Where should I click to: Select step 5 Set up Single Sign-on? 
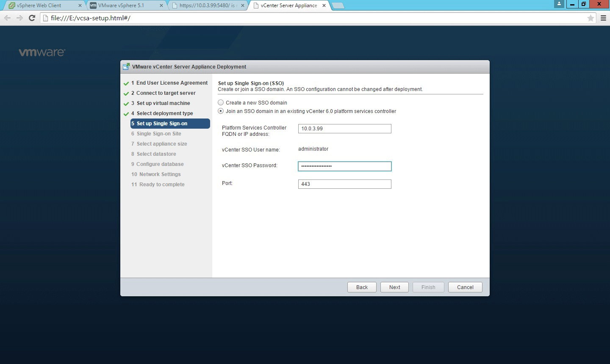[170, 124]
